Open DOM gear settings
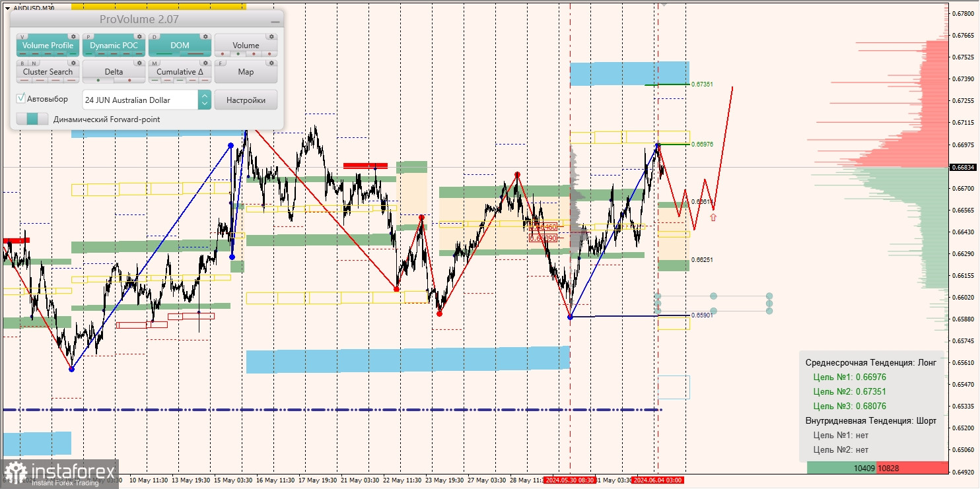The image size is (980, 489). coord(205,36)
